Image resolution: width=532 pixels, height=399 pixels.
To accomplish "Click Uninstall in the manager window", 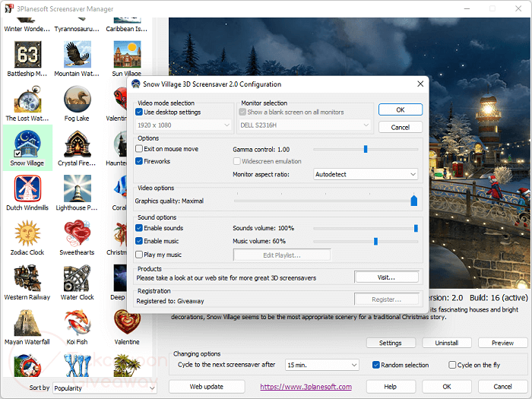I will (x=447, y=343).
